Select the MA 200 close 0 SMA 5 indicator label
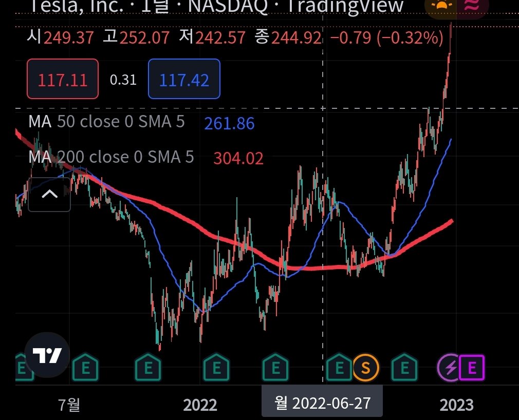 [111, 157]
